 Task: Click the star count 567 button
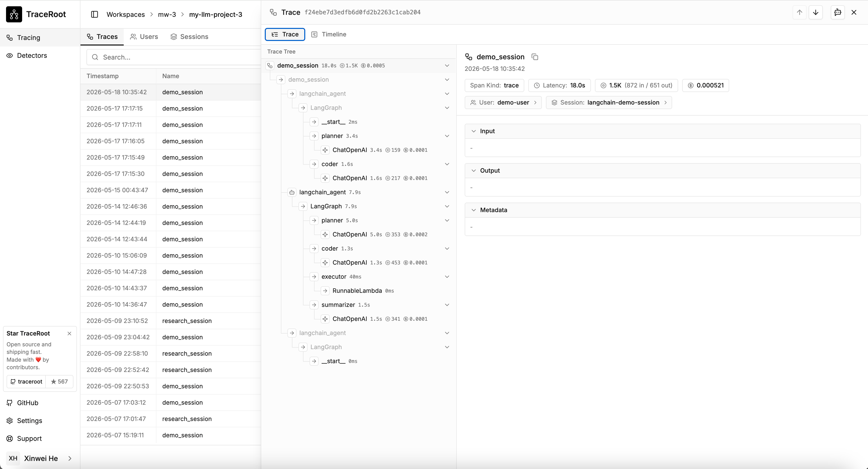coord(59,381)
